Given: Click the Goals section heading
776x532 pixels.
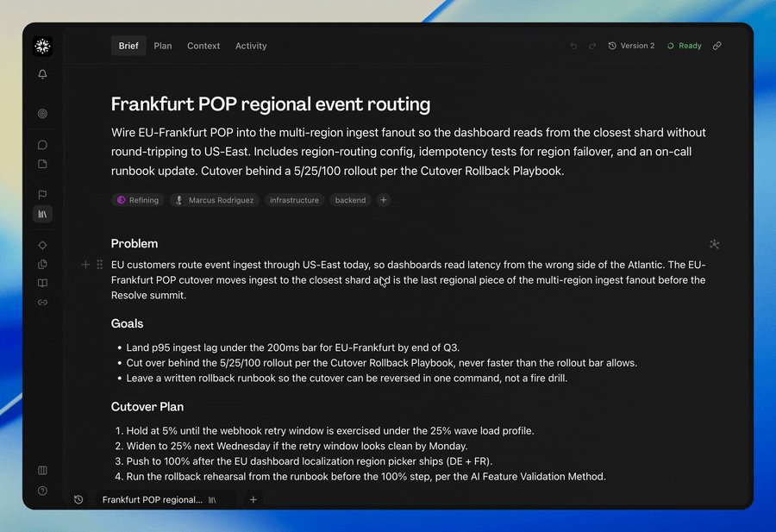Looking at the screenshot, I should pyautogui.click(x=128, y=323).
